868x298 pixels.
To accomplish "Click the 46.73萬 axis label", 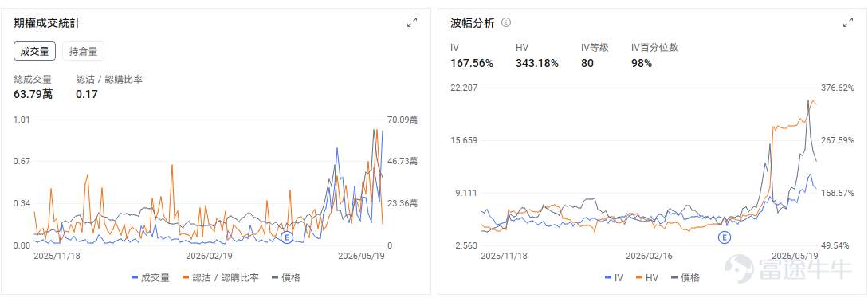I will (403, 162).
